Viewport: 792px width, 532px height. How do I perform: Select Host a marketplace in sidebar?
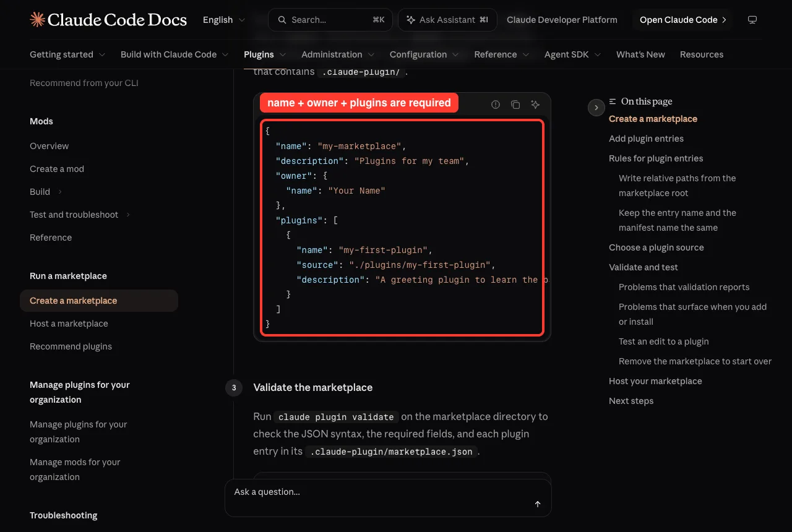[69, 324]
